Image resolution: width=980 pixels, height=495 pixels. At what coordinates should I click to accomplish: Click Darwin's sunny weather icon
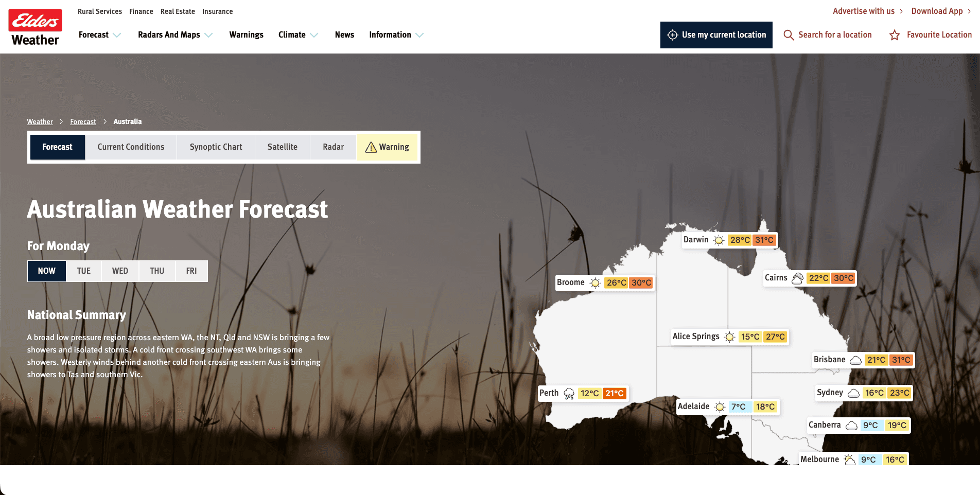[x=719, y=240]
